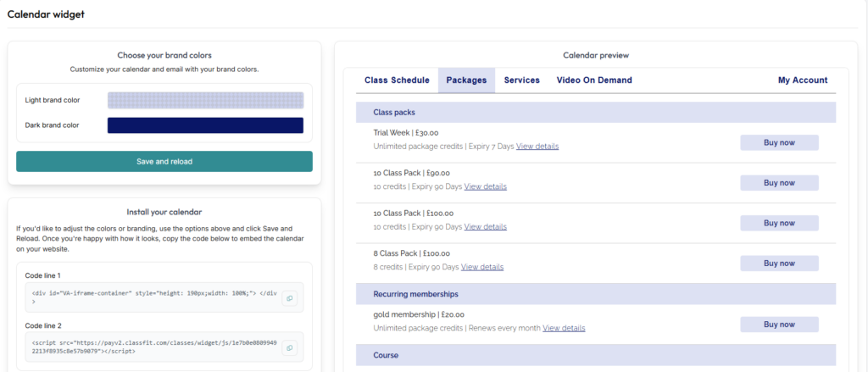Image resolution: width=868 pixels, height=372 pixels.
Task: Click Save and reload button
Action: (x=164, y=162)
